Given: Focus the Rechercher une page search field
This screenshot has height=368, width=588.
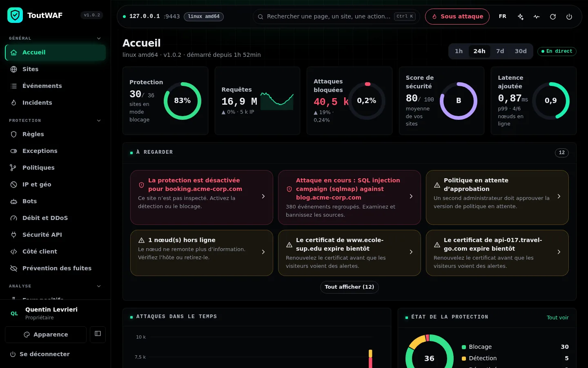Looking at the screenshot, I should [x=336, y=16].
